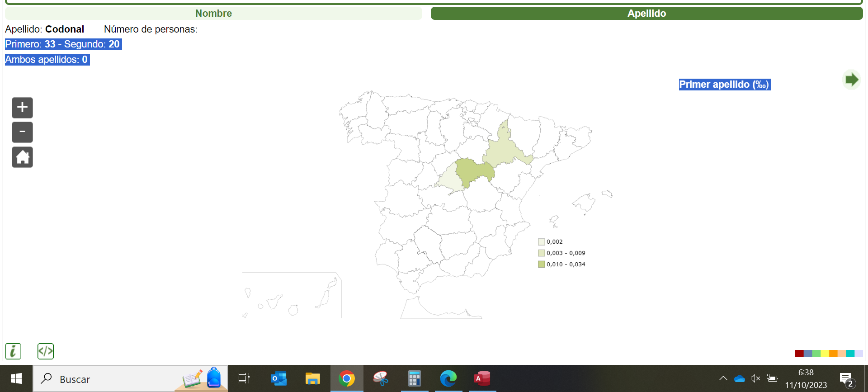Click the Primer apellido (‰) label
The width and height of the screenshot is (868, 392).
pos(724,85)
